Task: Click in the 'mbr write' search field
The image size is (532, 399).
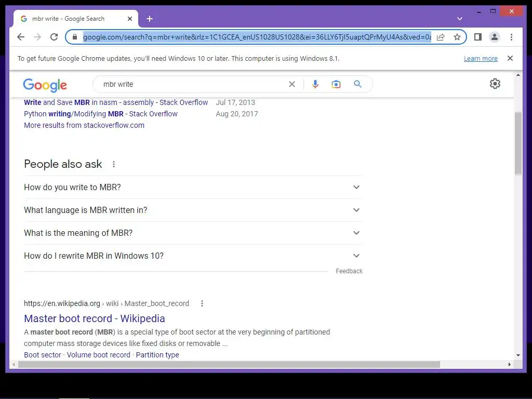Action: point(193,84)
